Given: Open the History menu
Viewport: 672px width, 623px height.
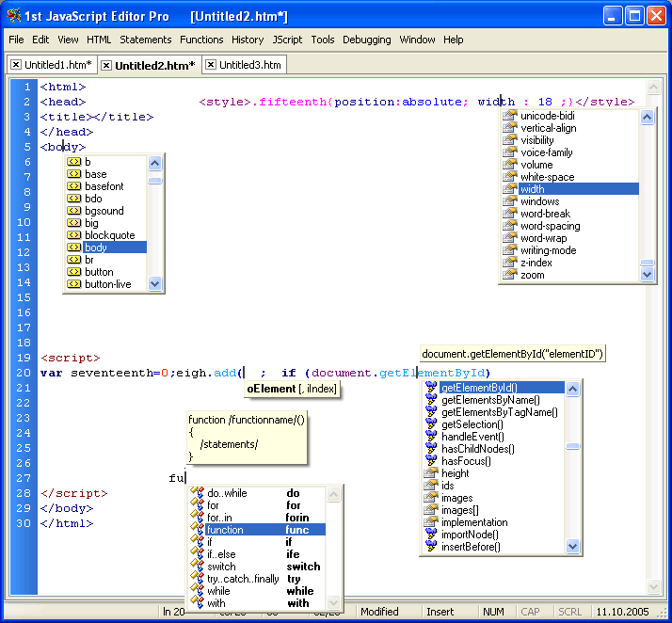Looking at the screenshot, I should (248, 40).
